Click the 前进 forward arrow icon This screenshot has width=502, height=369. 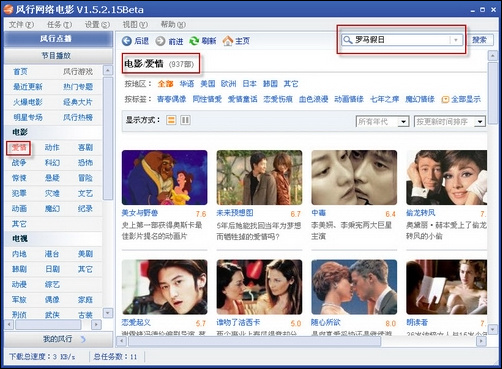click(x=160, y=41)
